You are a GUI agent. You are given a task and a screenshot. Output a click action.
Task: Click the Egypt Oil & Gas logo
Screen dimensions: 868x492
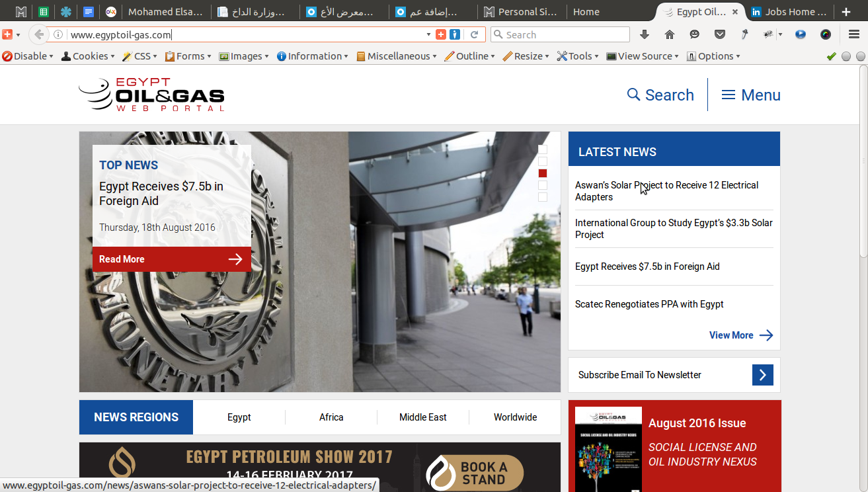(x=151, y=95)
